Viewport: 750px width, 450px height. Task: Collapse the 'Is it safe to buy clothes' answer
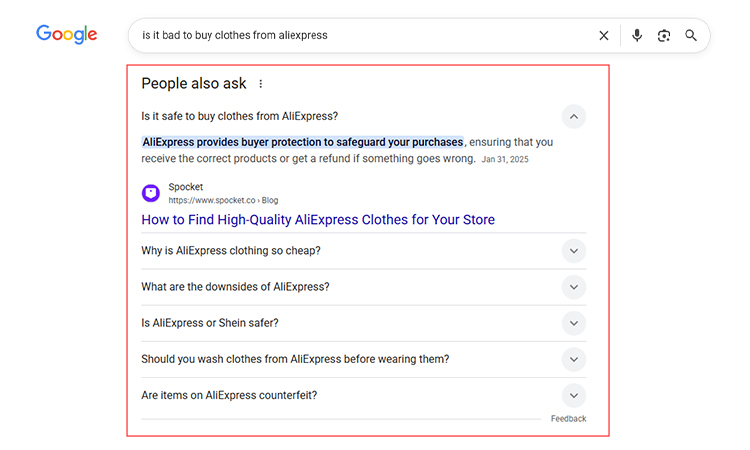574,117
